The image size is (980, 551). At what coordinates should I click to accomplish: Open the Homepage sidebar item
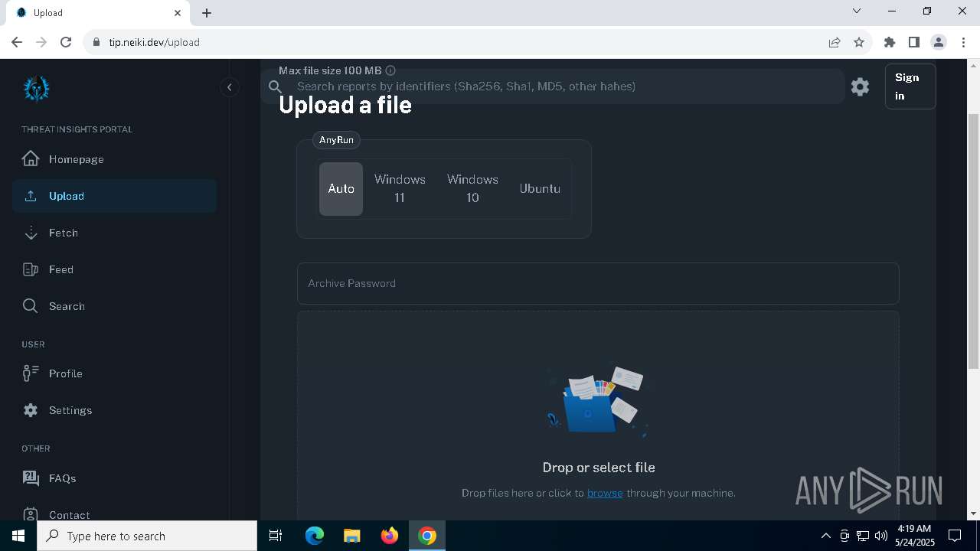click(114, 159)
